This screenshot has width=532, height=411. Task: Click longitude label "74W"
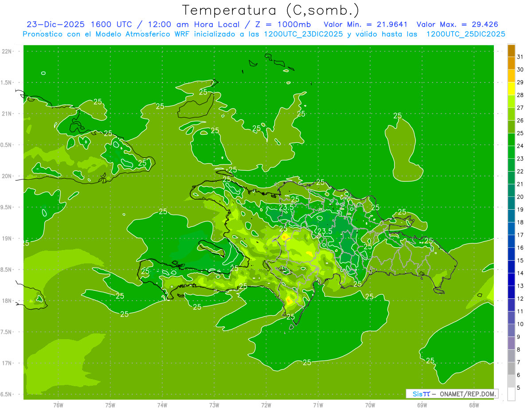(162, 405)
